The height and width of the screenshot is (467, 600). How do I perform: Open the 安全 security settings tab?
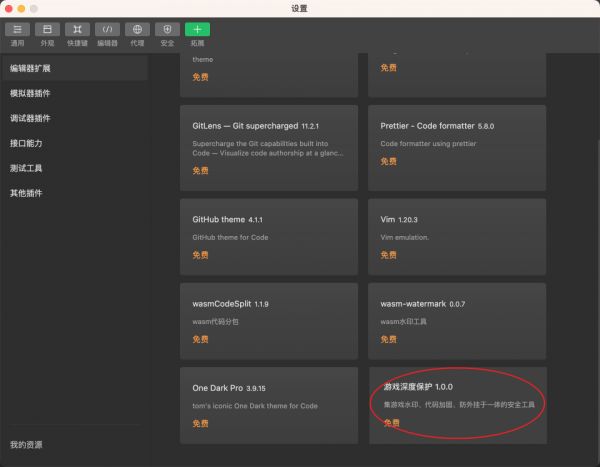tap(167, 34)
